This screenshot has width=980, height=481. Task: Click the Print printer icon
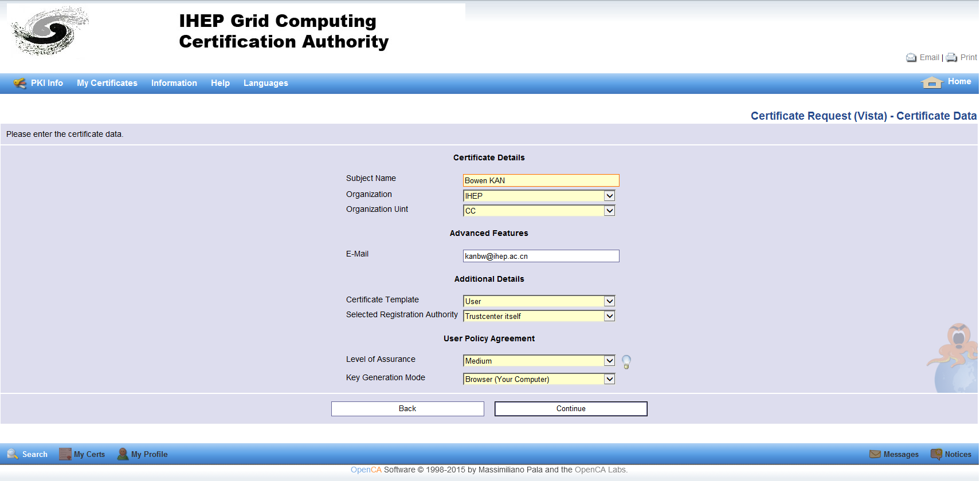click(x=951, y=57)
